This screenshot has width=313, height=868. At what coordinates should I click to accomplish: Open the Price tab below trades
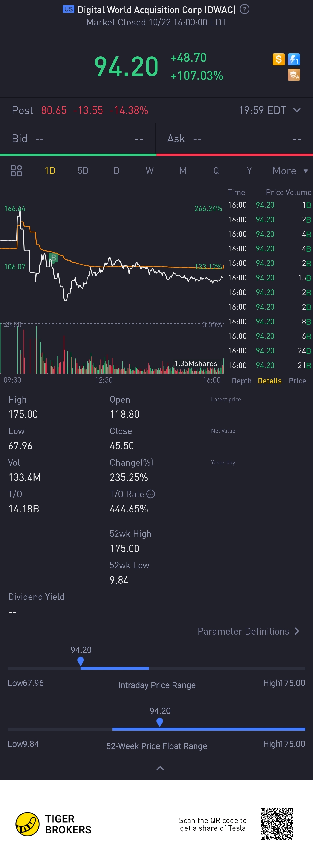coord(297,381)
